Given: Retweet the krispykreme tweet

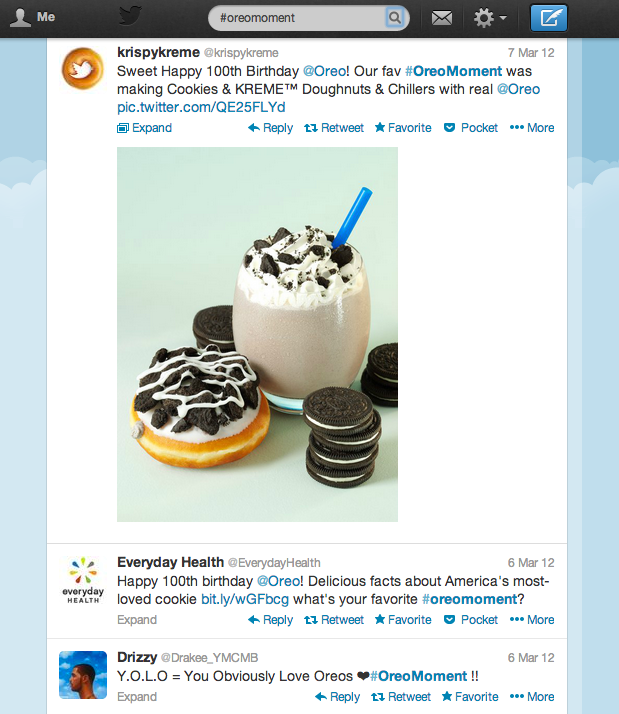Looking at the screenshot, I should [334, 128].
